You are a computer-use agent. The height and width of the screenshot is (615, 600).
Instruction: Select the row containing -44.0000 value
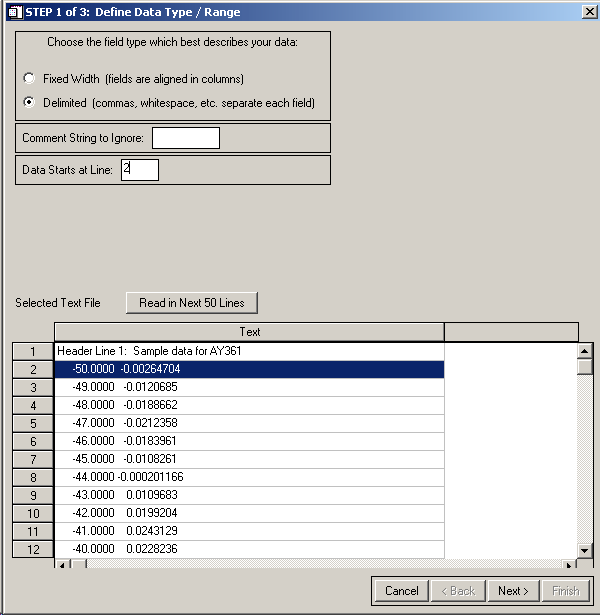(x=249, y=477)
